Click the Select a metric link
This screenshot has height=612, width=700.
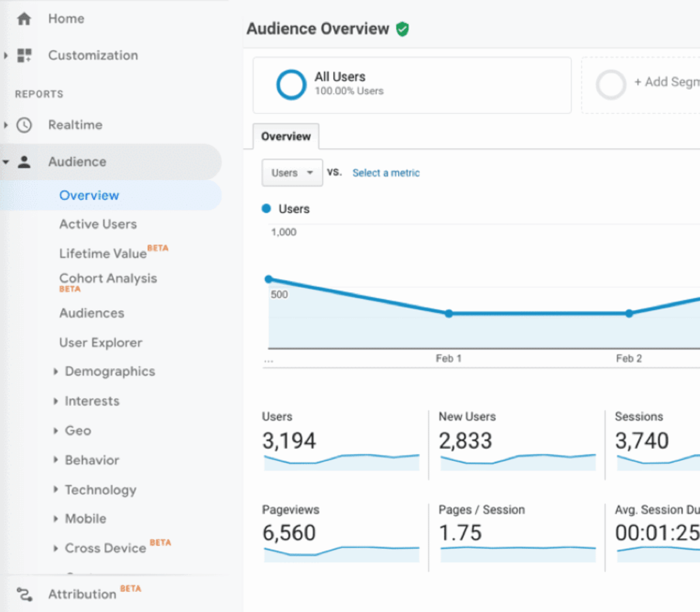(x=386, y=173)
